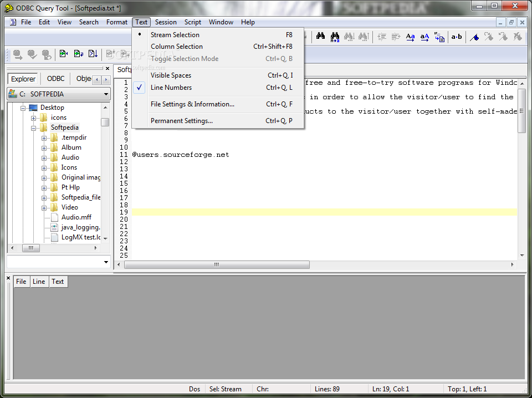This screenshot has height=398, width=532.
Task: Click the editor vertical scrollbar thumb
Action: [x=522, y=110]
